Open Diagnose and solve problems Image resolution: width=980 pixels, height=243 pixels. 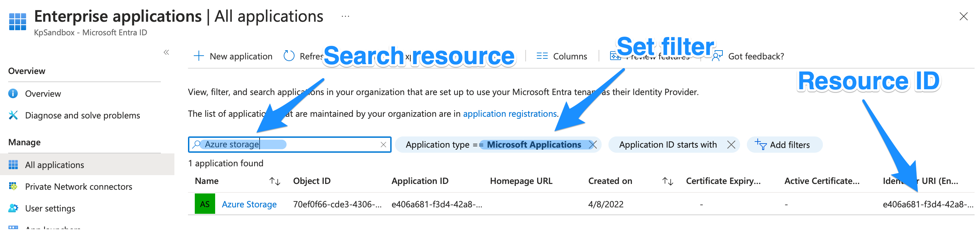(x=82, y=115)
